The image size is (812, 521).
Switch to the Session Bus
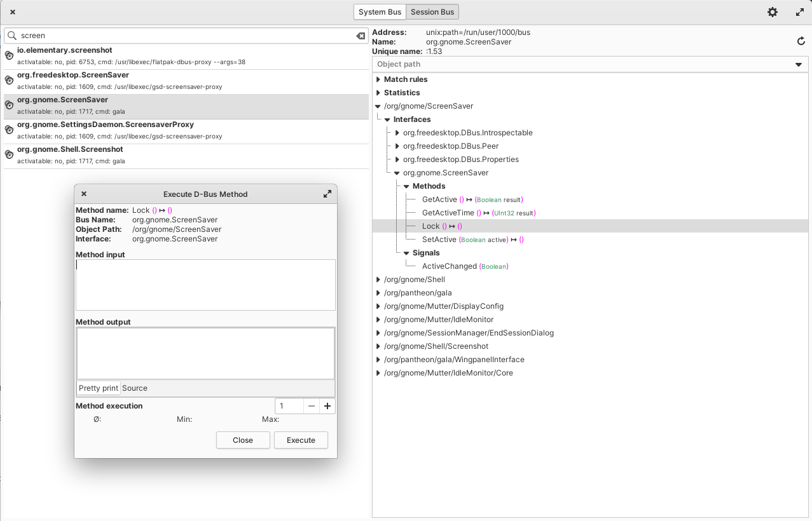(432, 12)
